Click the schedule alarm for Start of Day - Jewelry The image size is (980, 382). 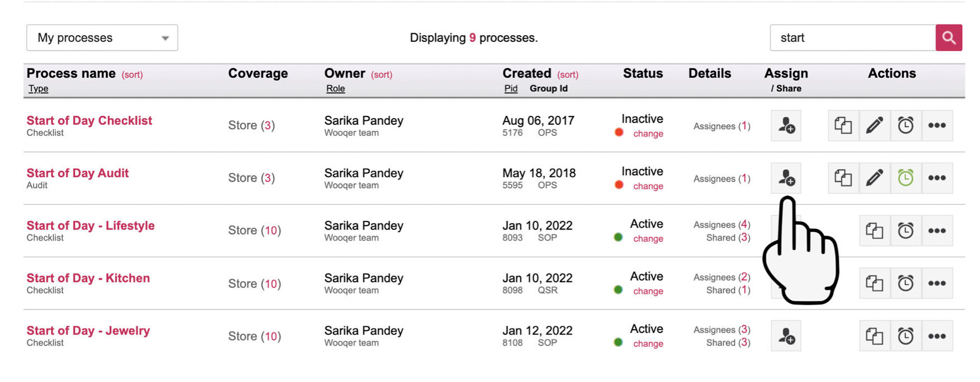pos(905,336)
